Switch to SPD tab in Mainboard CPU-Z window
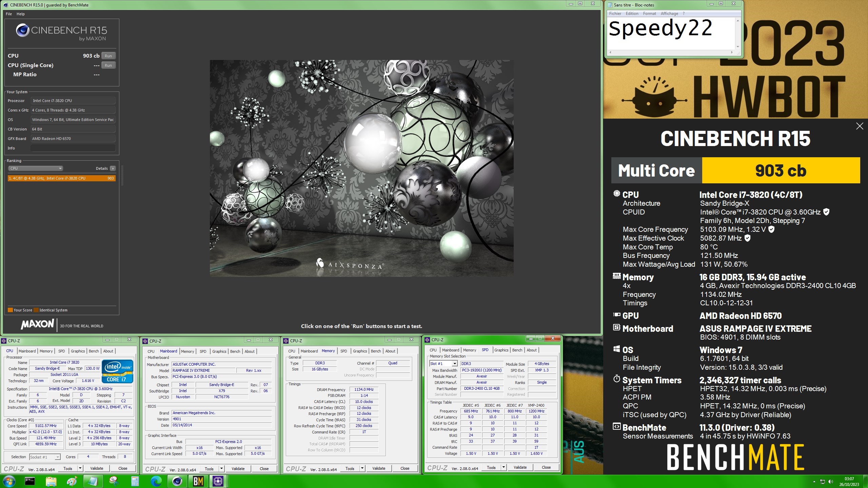868x488 pixels. tap(203, 351)
